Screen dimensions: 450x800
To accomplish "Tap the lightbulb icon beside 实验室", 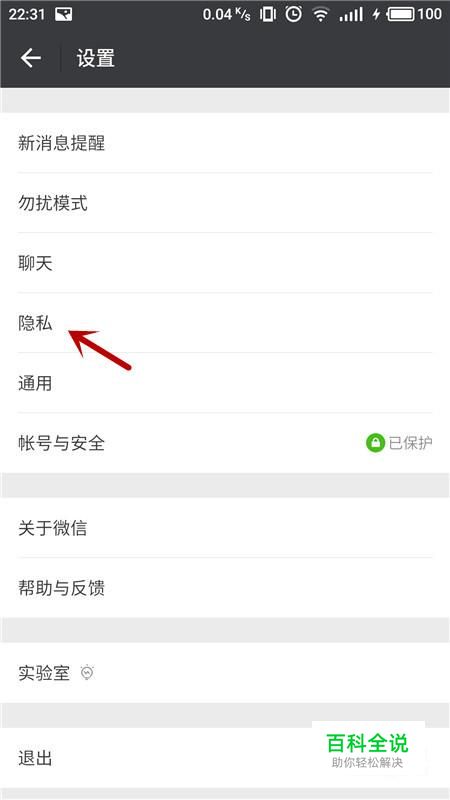I will point(88,672).
